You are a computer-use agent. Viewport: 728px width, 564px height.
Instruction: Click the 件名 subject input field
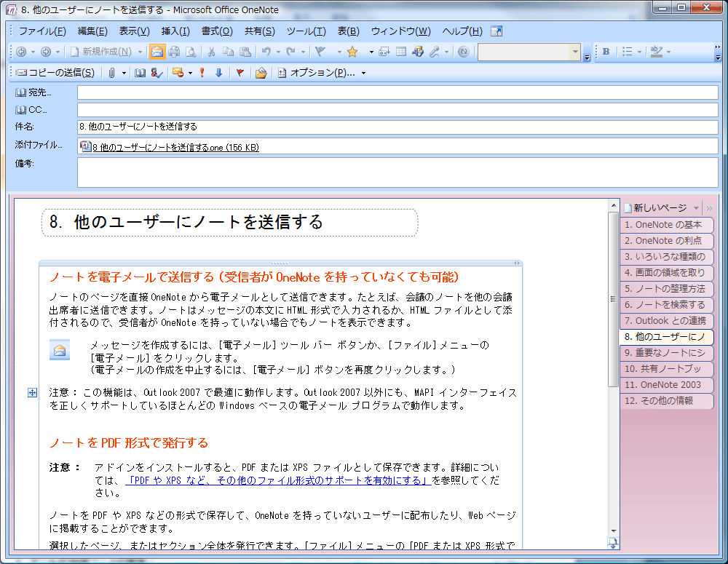tap(397, 127)
